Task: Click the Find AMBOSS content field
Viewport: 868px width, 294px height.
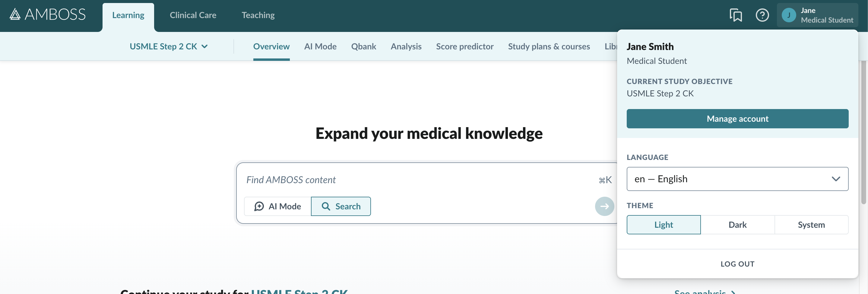Action: pyautogui.click(x=421, y=180)
